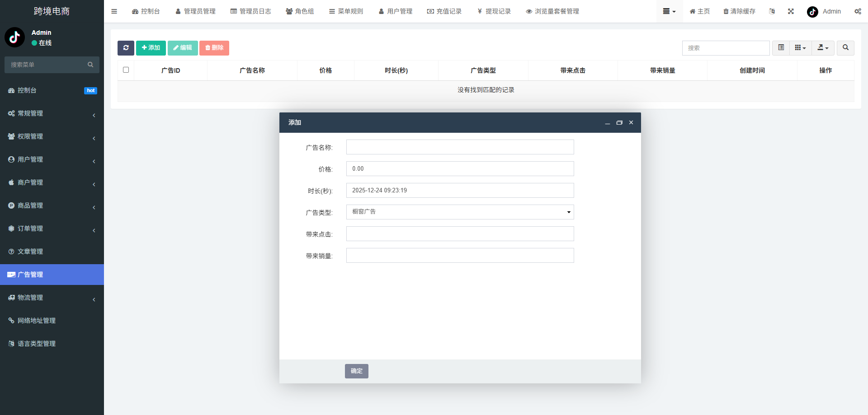Switch to 充值记录 in the navigation bar
Viewport: 868px width, 415px height.
[445, 11]
